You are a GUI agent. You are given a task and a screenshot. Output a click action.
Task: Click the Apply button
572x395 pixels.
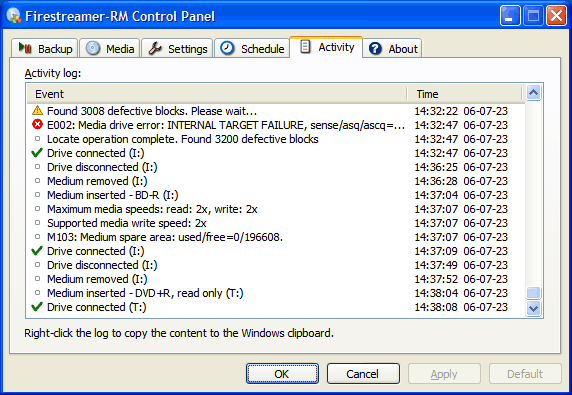pos(444,373)
